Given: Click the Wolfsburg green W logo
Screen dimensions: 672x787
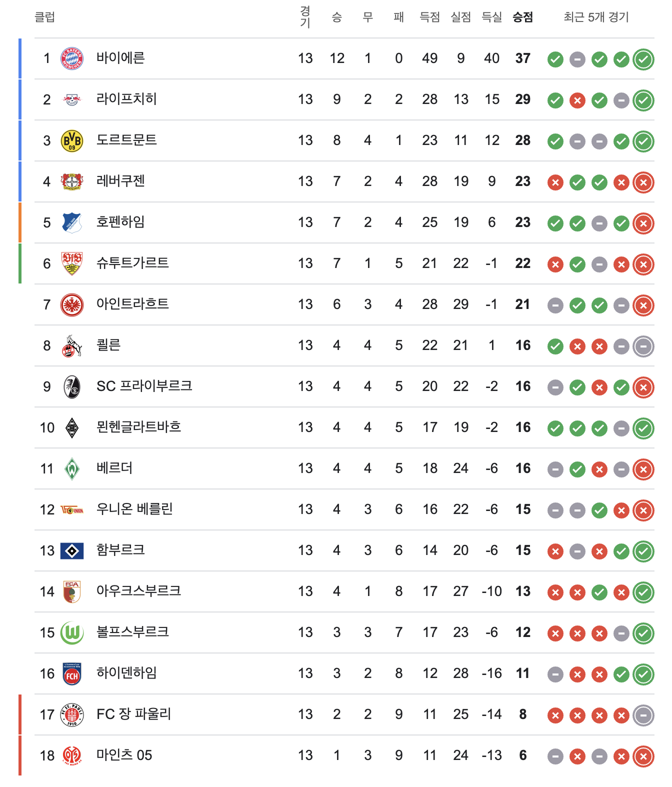Looking at the screenshot, I should [x=72, y=632].
